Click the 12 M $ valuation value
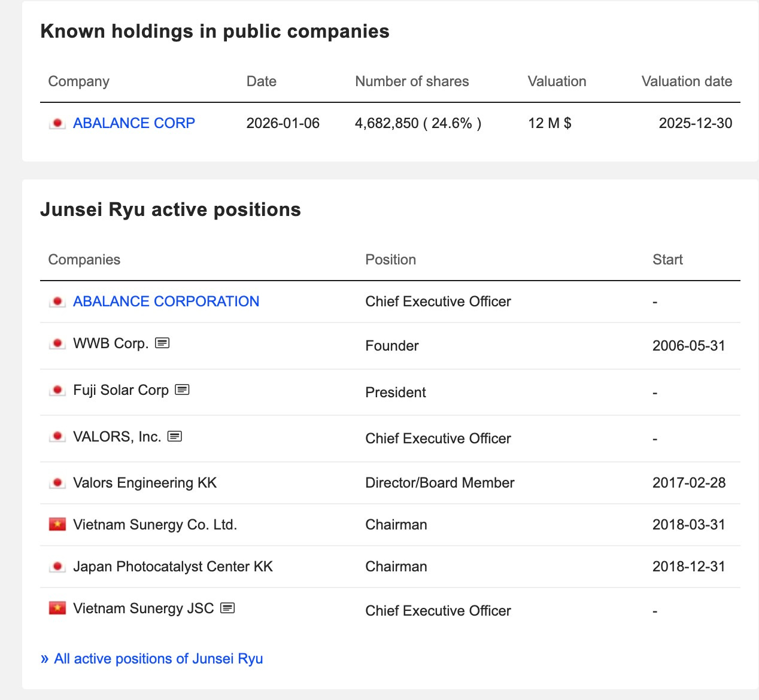 [x=549, y=123]
